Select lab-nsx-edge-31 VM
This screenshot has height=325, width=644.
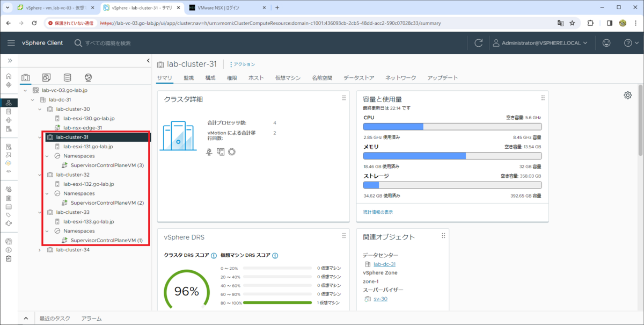point(83,128)
